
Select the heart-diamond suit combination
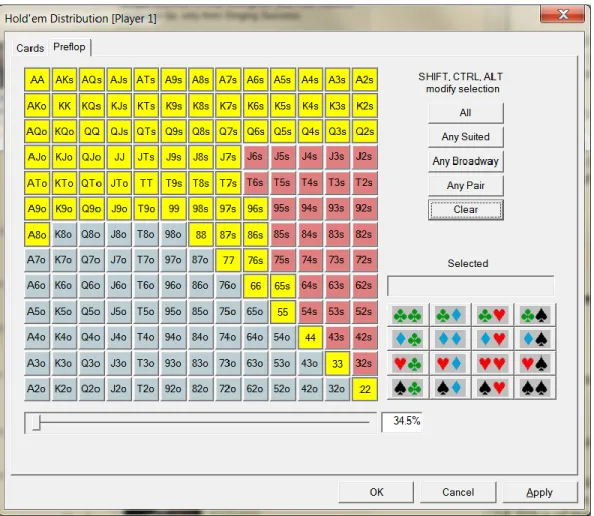[x=450, y=363]
